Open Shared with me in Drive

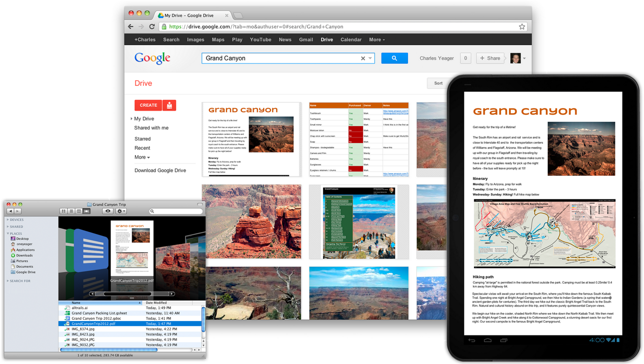pyautogui.click(x=151, y=128)
